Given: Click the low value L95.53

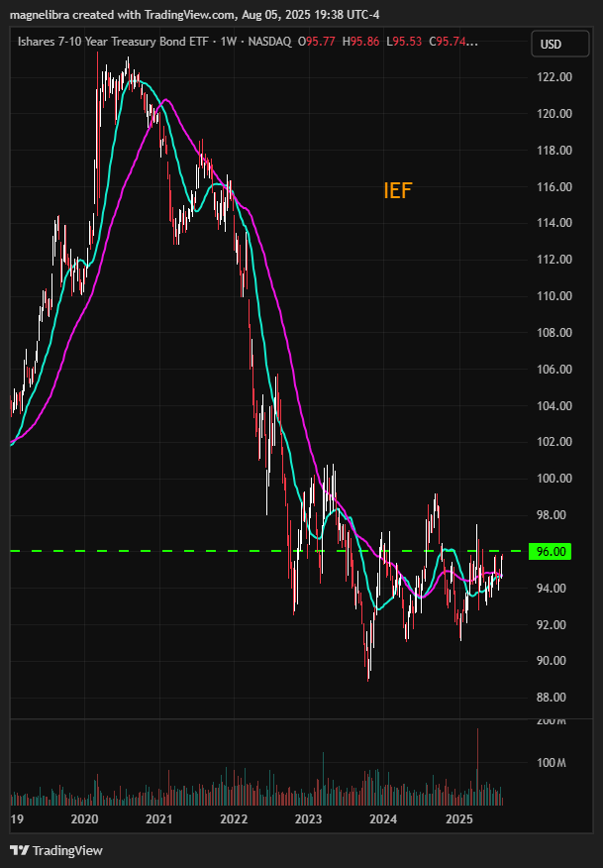Looking at the screenshot, I should click(x=404, y=42).
